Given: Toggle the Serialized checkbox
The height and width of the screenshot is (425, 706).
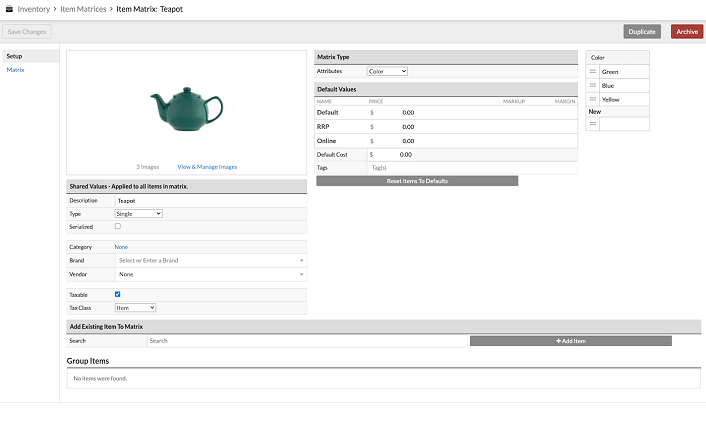Looking at the screenshot, I should pos(118,227).
